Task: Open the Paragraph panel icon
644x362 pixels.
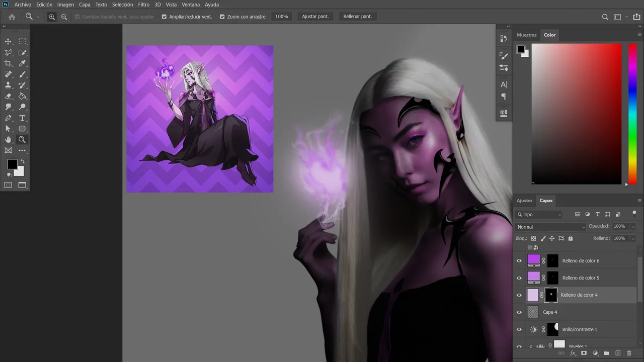Action: point(504,96)
